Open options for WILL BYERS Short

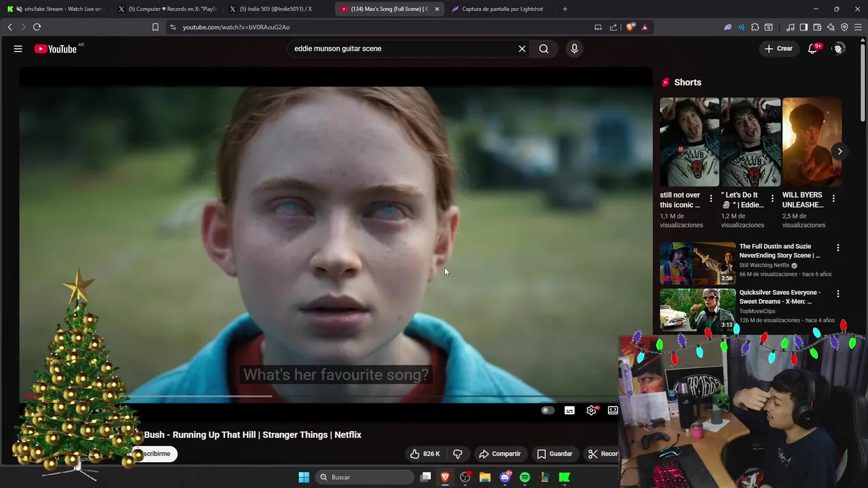point(833,199)
